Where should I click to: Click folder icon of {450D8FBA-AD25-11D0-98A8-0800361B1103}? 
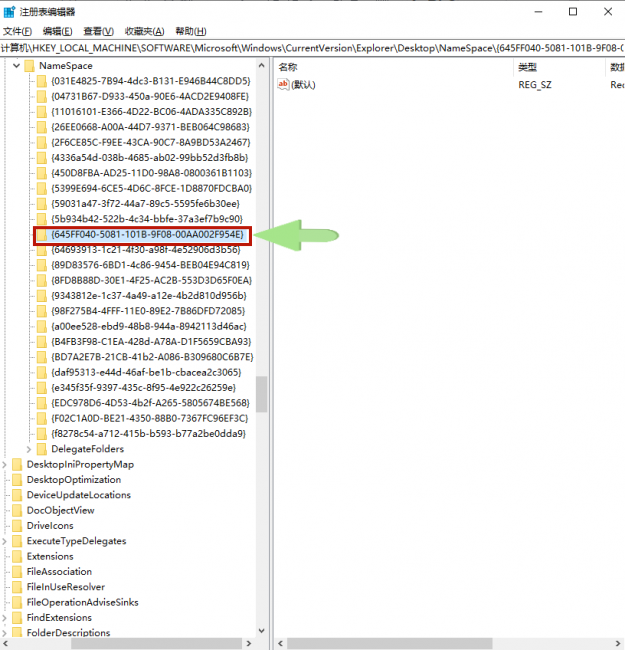click(x=41, y=173)
